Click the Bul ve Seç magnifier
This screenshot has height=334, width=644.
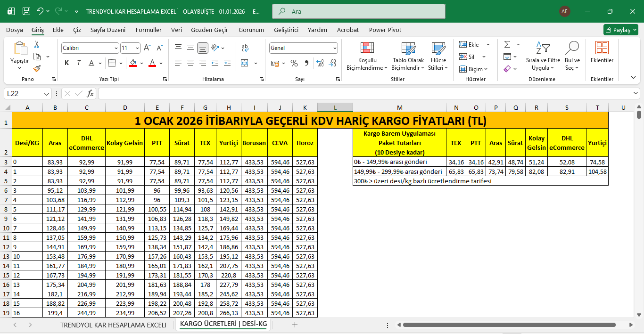click(572, 57)
